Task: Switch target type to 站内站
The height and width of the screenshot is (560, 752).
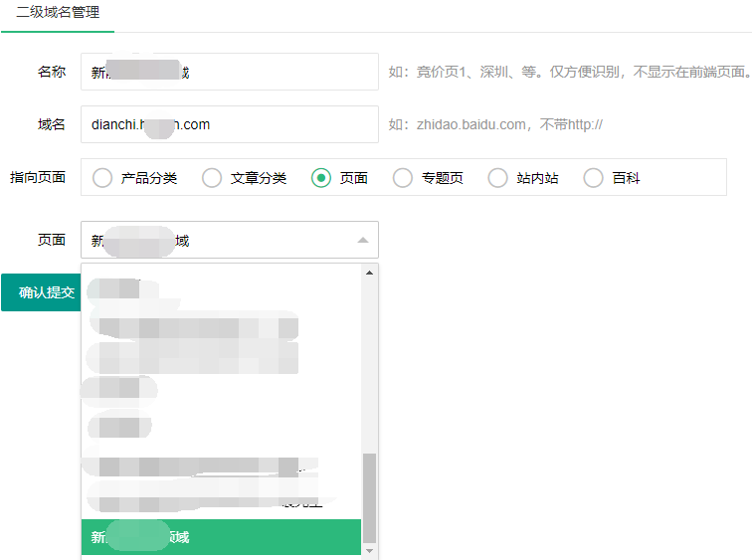Action: 498,178
